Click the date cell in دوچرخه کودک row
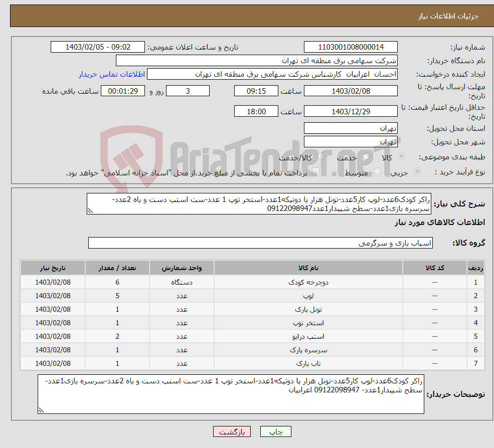The height and width of the screenshot is (448, 494). (x=53, y=283)
